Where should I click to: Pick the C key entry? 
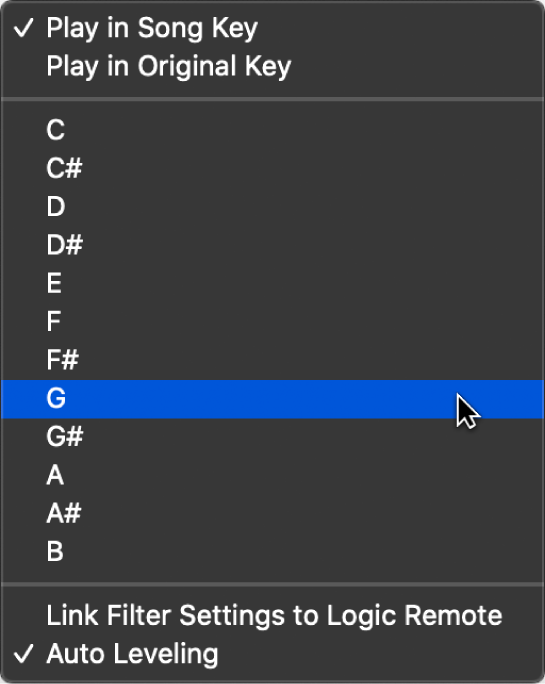pyautogui.click(x=272, y=130)
